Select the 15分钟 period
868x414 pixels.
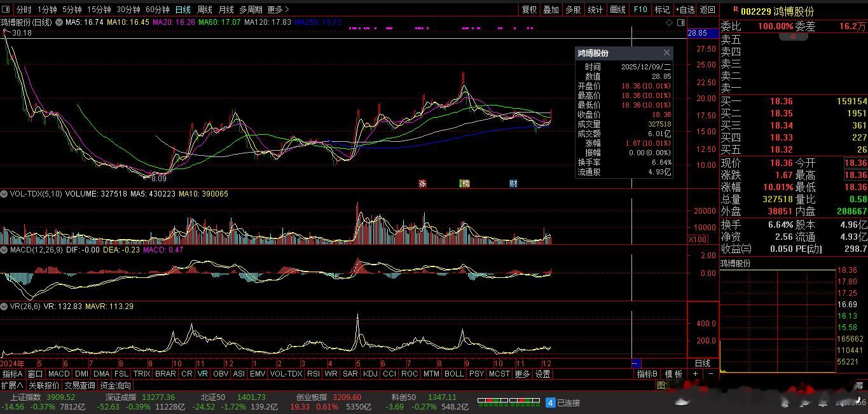click(99, 10)
